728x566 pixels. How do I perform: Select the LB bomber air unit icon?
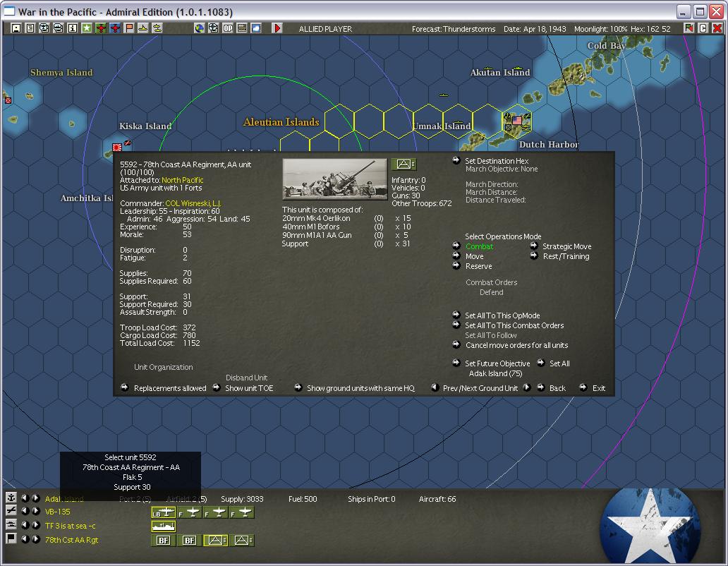pos(164,512)
